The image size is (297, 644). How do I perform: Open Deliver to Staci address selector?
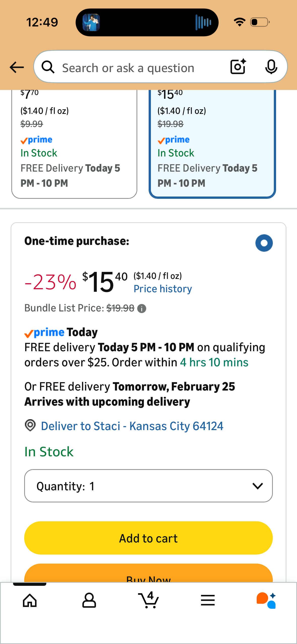pos(132,426)
